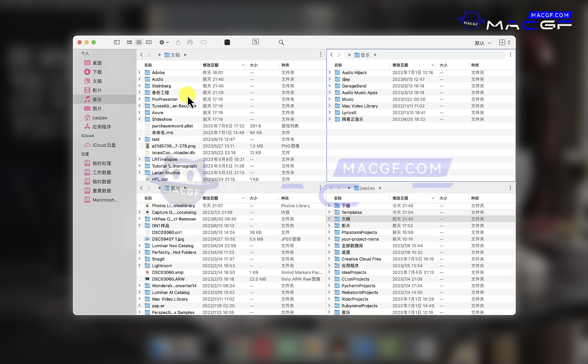Go back in the 音乐 pane

tap(332, 55)
